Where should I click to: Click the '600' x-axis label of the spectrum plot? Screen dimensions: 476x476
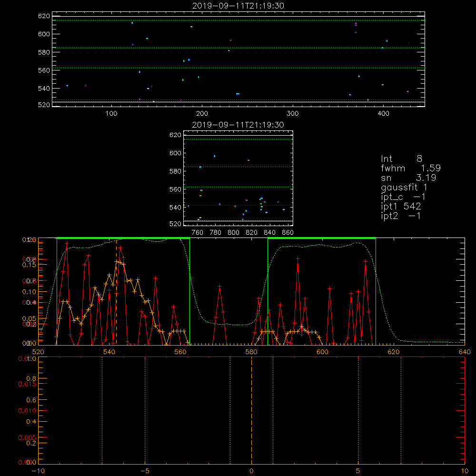(x=322, y=352)
